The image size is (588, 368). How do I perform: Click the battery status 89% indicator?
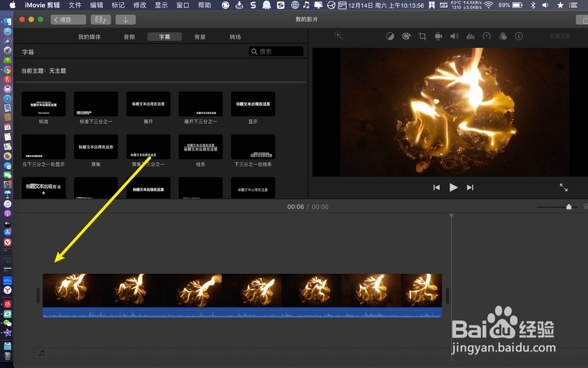pyautogui.click(x=510, y=5)
